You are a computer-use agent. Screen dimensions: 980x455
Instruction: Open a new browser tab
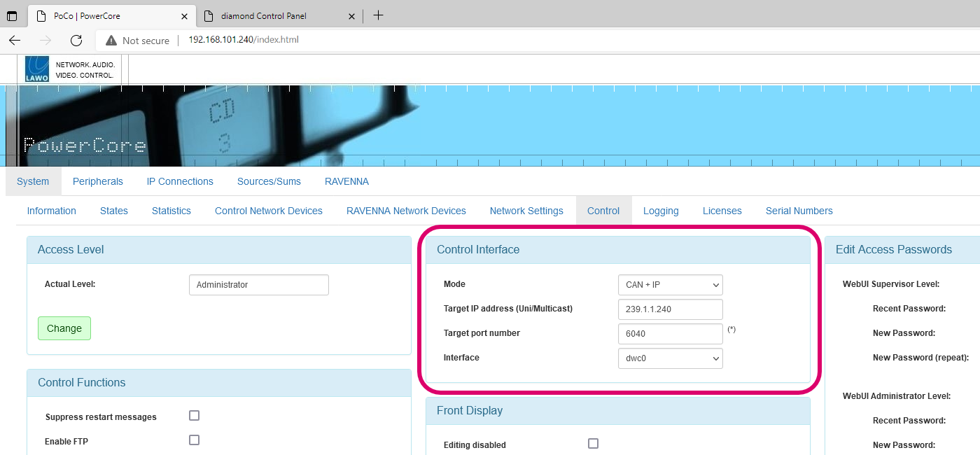378,15
